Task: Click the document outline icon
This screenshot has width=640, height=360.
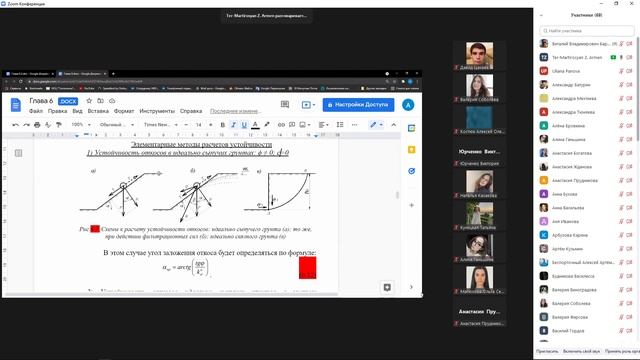Action: coord(18,153)
